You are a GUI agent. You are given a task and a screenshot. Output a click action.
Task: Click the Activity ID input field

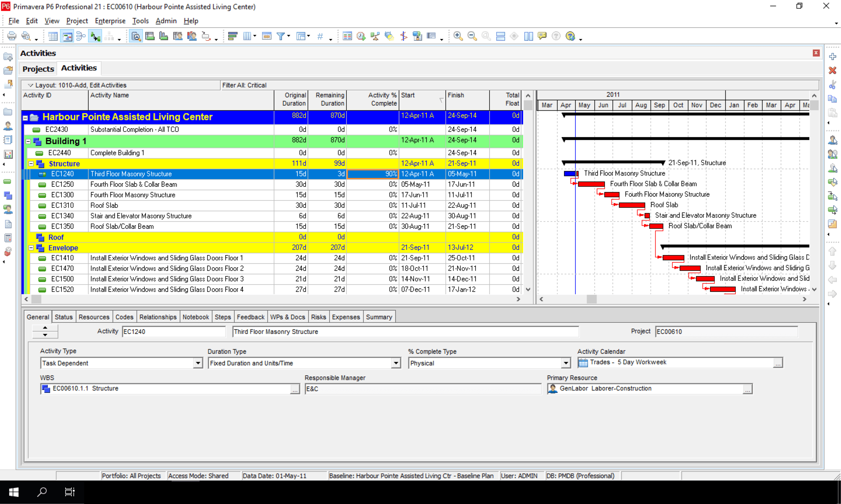[173, 332]
